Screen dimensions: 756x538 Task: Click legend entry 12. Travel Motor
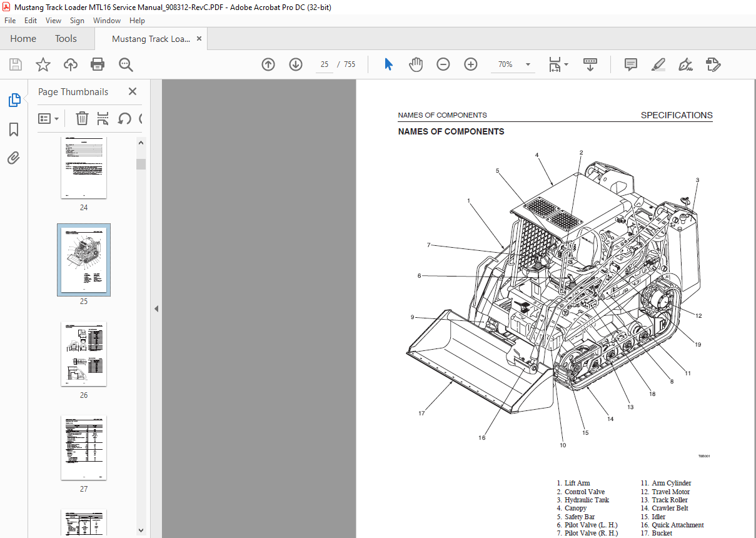point(665,492)
